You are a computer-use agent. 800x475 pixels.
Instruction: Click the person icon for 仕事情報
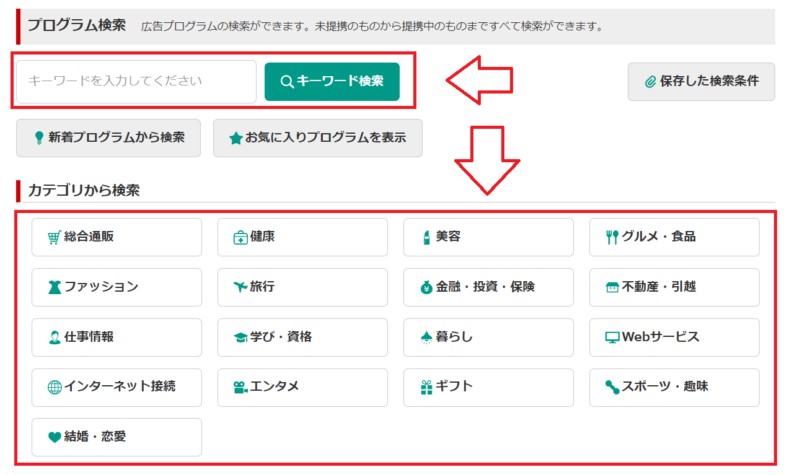click(54, 337)
